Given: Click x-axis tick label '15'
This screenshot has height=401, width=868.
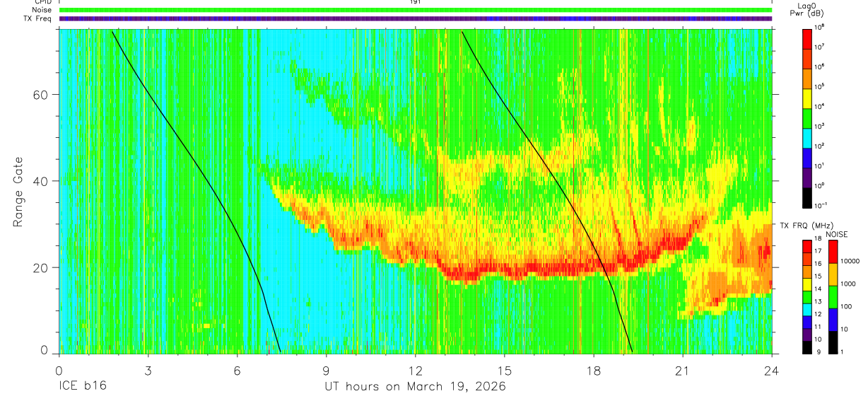Looking at the screenshot, I should [505, 371].
